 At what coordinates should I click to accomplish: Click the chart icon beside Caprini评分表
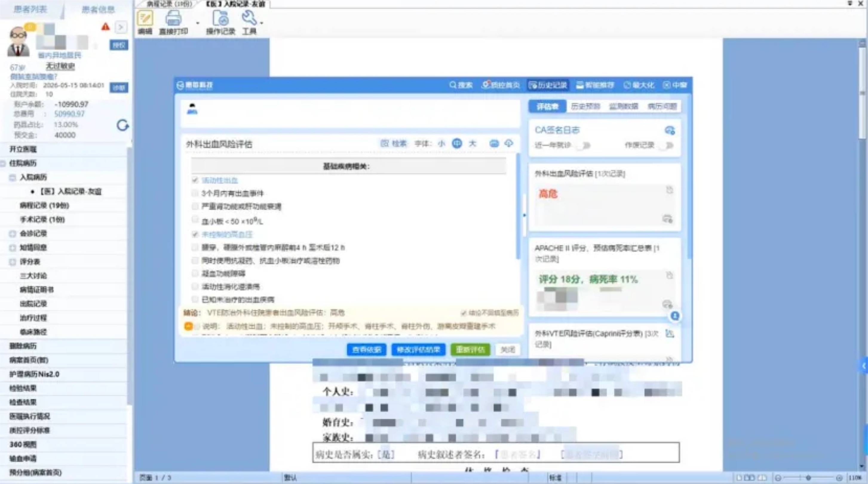tap(670, 334)
